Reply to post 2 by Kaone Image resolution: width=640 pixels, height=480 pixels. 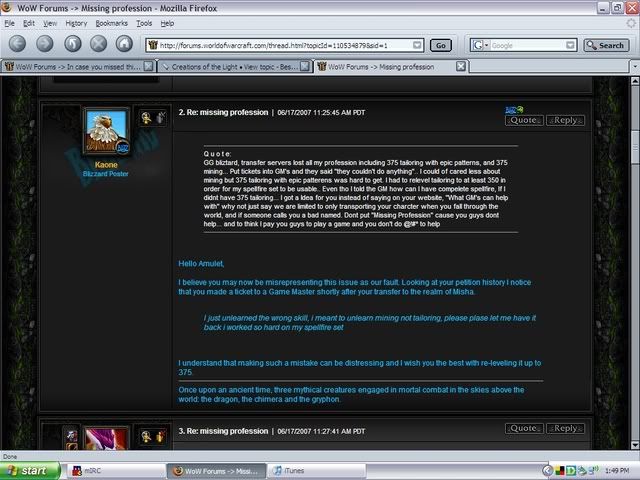point(565,120)
